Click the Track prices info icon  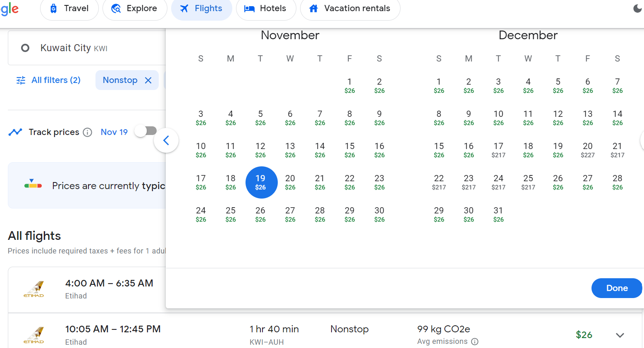click(87, 132)
